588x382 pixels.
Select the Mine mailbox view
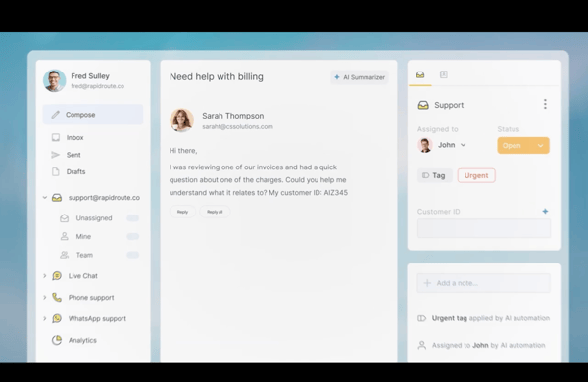[83, 237]
